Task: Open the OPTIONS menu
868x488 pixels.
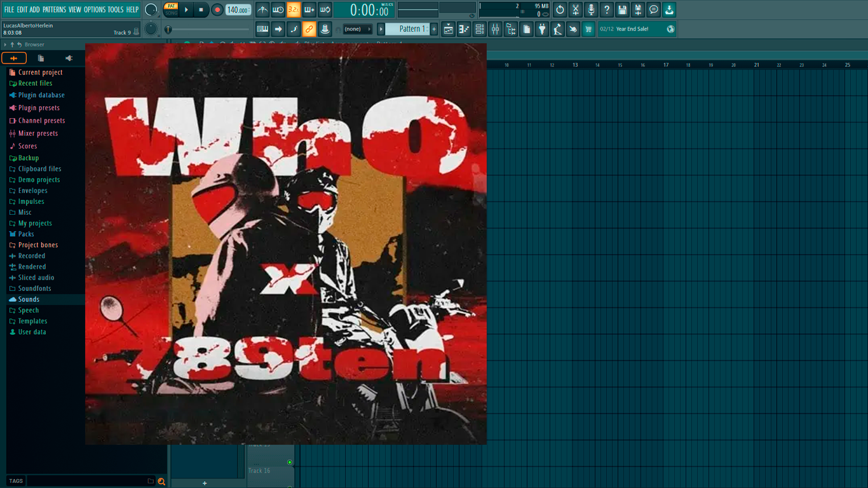Action: coord(95,10)
